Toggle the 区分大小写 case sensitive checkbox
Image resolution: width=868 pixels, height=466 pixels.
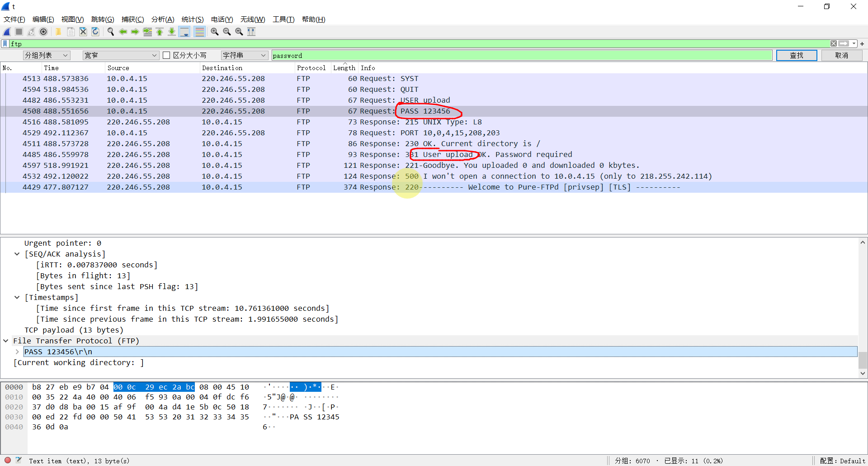tap(166, 55)
